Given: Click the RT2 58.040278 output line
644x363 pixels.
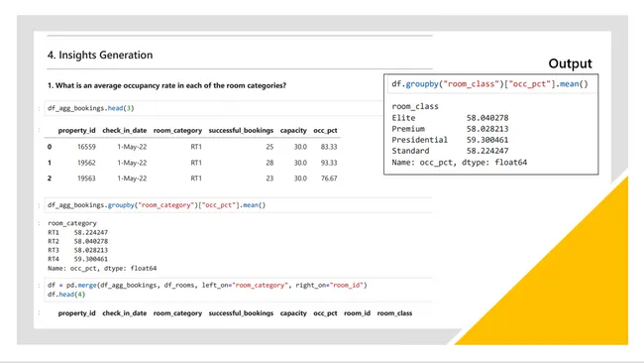Looking at the screenshot, I should [77, 241].
